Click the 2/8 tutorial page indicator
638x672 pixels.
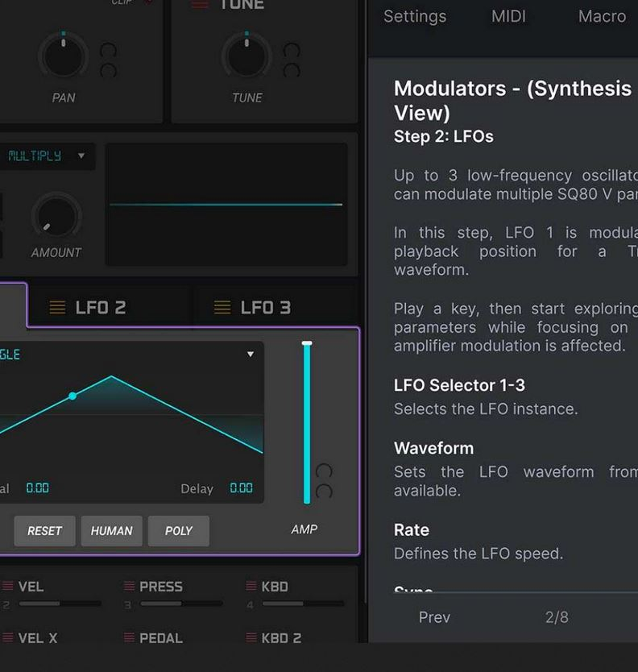coord(557,617)
